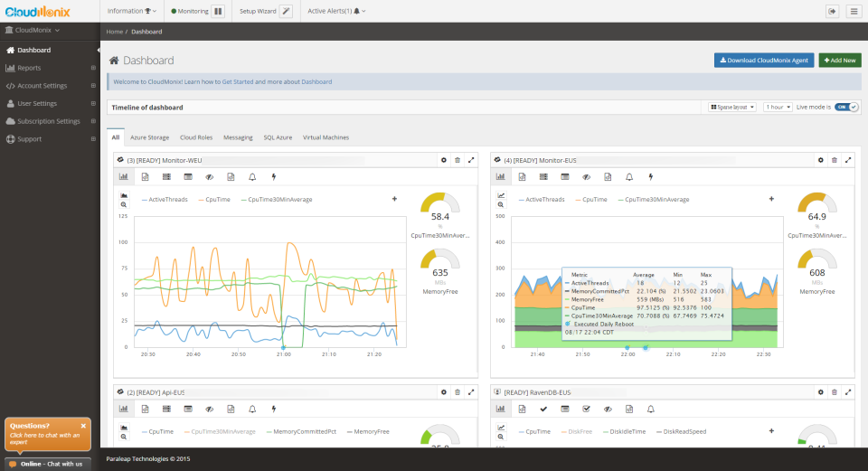
Task: Toggle the eye visibility tab in Monitor-WEU
Action: coord(209,176)
